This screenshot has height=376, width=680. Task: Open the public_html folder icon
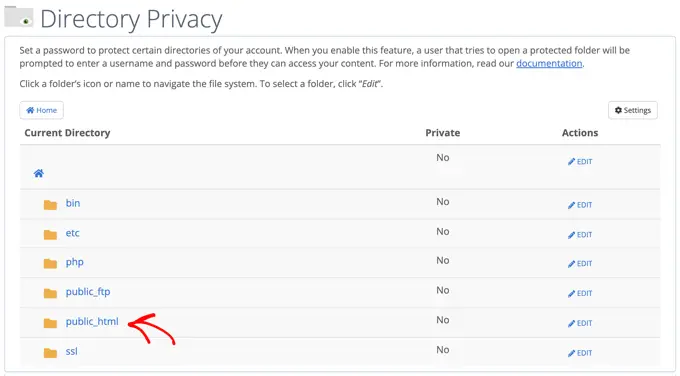[50, 323]
